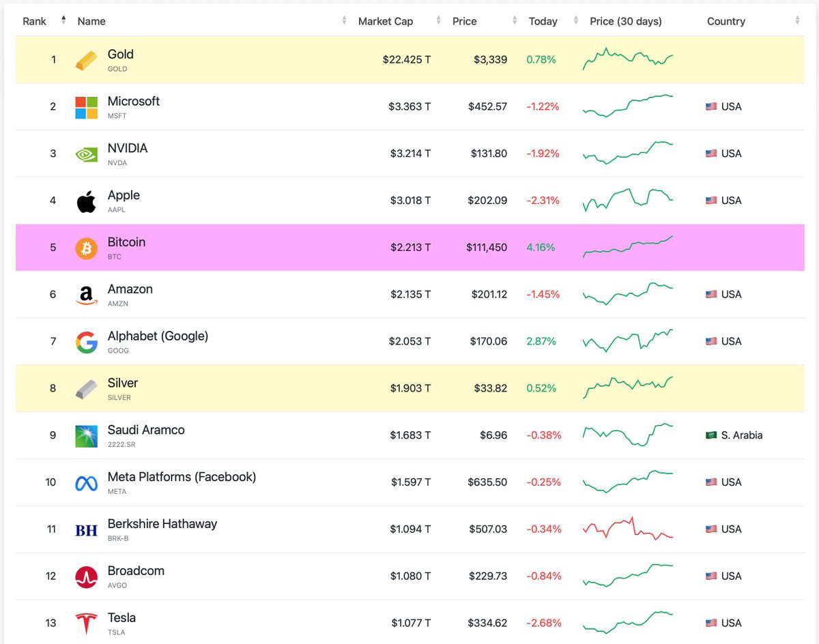Click the Name header label
The width and height of the screenshot is (819, 644).
(91, 21)
